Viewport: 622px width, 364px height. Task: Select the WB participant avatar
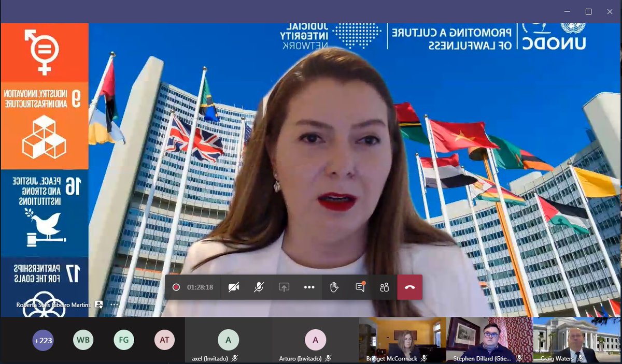83,340
